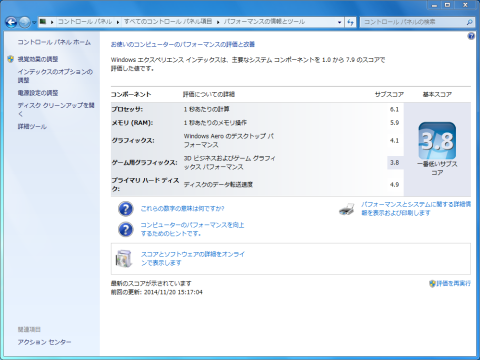The height and width of the screenshot is (360, 480).
Task: Click the search magnifier icon
Action: coord(469,22)
